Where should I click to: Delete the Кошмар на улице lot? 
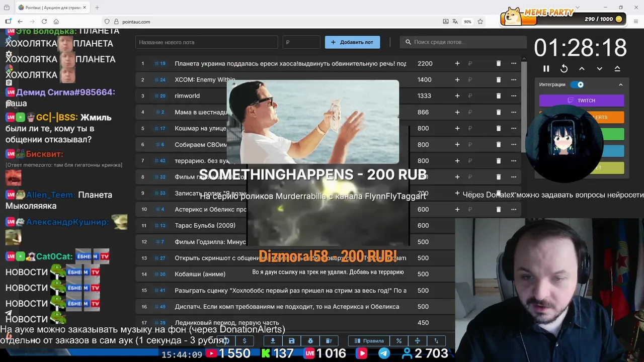[x=499, y=128]
